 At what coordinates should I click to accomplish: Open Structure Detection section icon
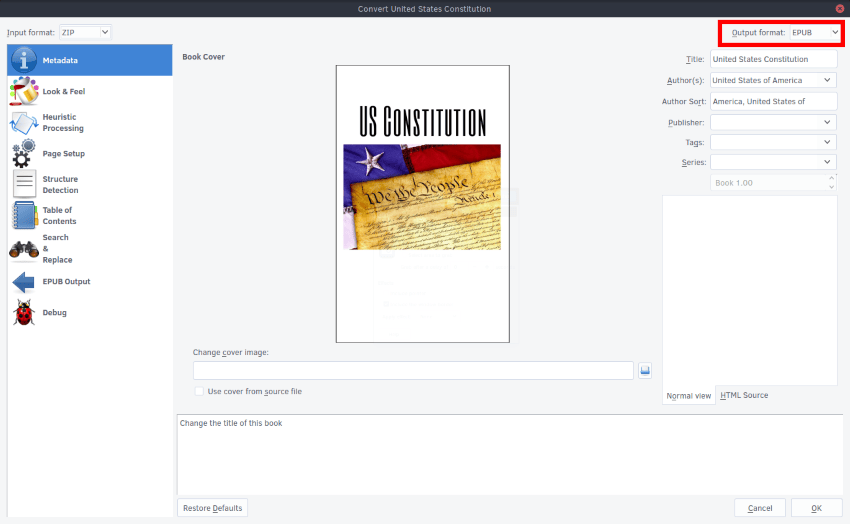click(x=24, y=185)
